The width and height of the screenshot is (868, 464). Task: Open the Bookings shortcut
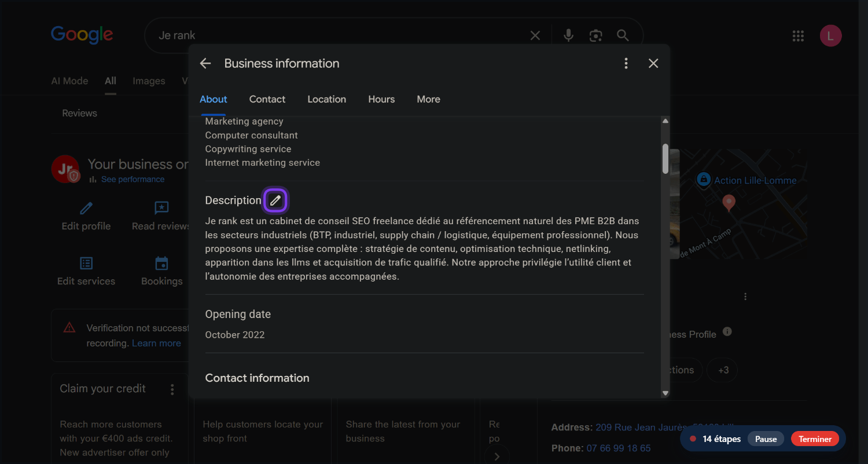point(161,272)
